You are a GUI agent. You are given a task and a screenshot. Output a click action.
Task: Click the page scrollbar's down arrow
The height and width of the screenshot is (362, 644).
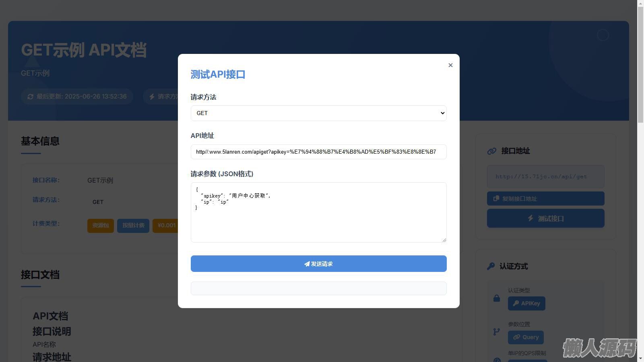tap(640, 358)
